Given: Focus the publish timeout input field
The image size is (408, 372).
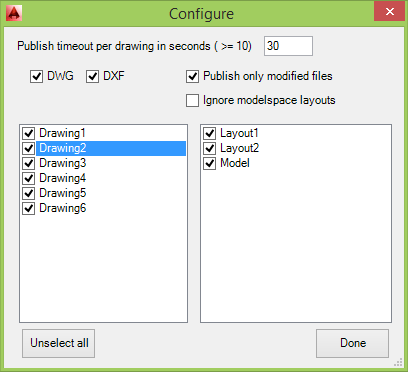Looking at the screenshot, I should [x=288, y=46].
